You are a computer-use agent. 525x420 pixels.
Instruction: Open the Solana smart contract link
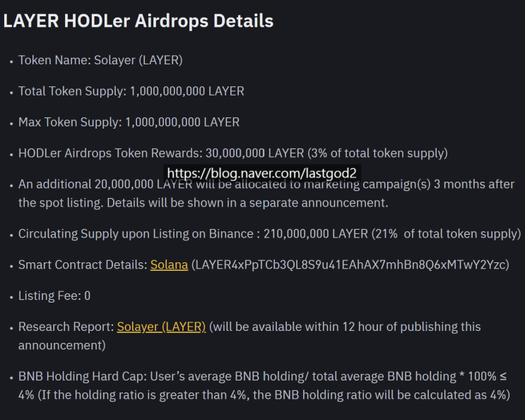169,265
